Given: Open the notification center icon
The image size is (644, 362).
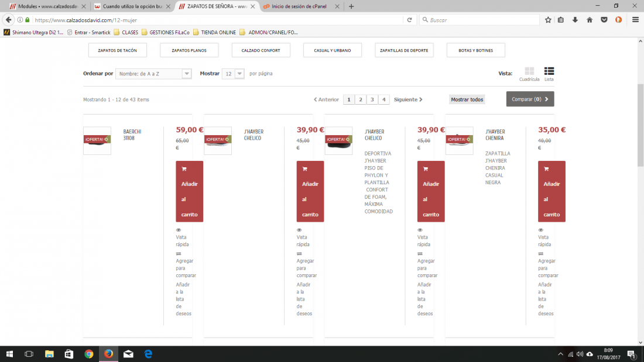Looking at the screenshot, I should [632, 354].
